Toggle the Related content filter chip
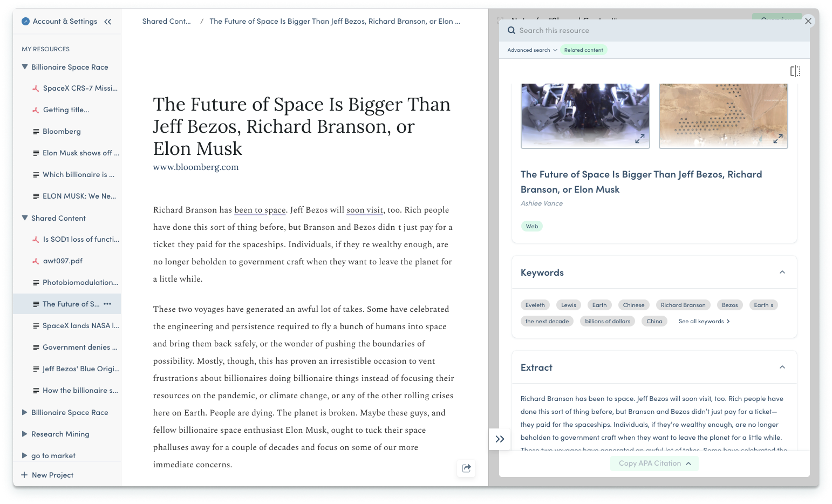This screenshot has height=504, width=832. pos(583,50)
